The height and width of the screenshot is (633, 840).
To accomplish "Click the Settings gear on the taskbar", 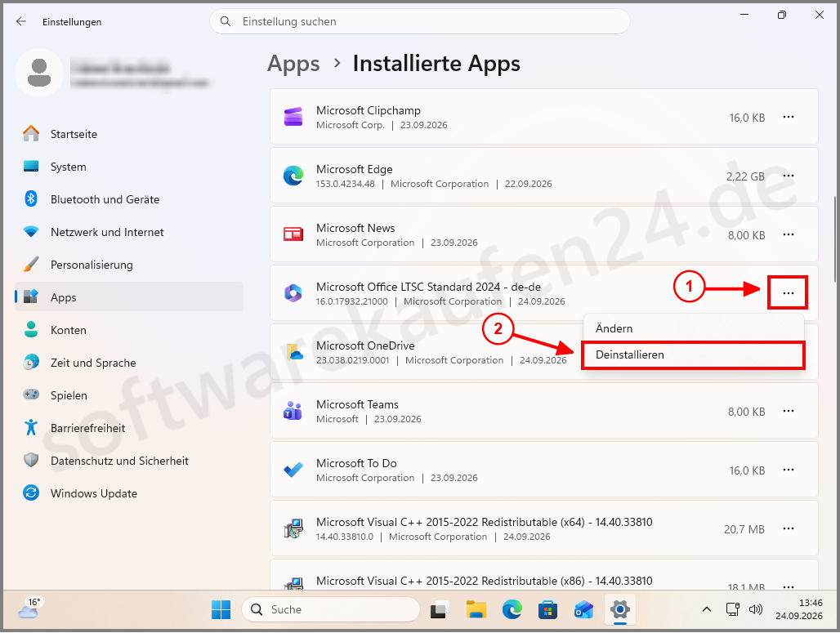I will (620, 609).
